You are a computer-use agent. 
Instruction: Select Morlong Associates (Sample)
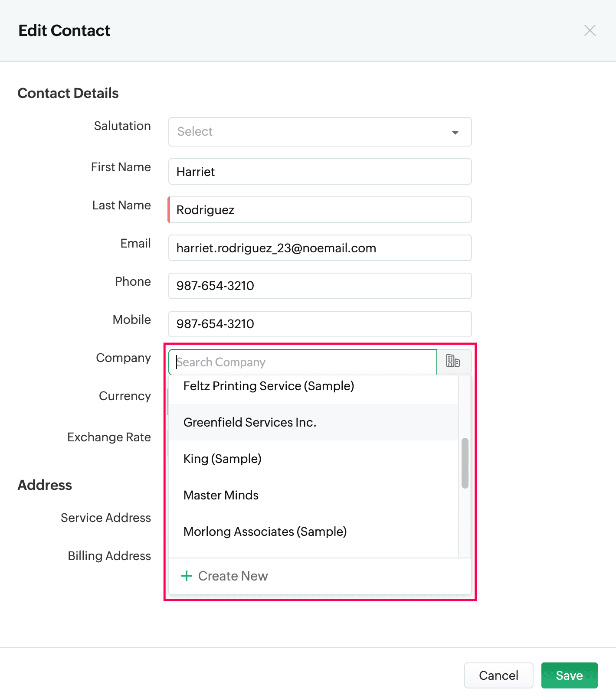point(265,532)
